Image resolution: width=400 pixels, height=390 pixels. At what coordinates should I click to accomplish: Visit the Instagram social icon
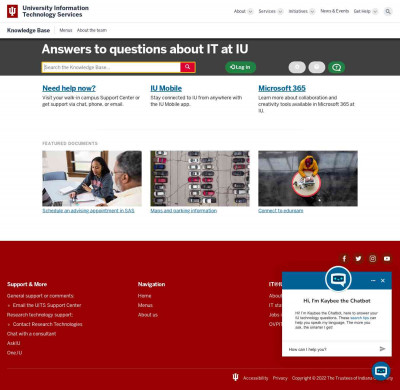point(373,258)
